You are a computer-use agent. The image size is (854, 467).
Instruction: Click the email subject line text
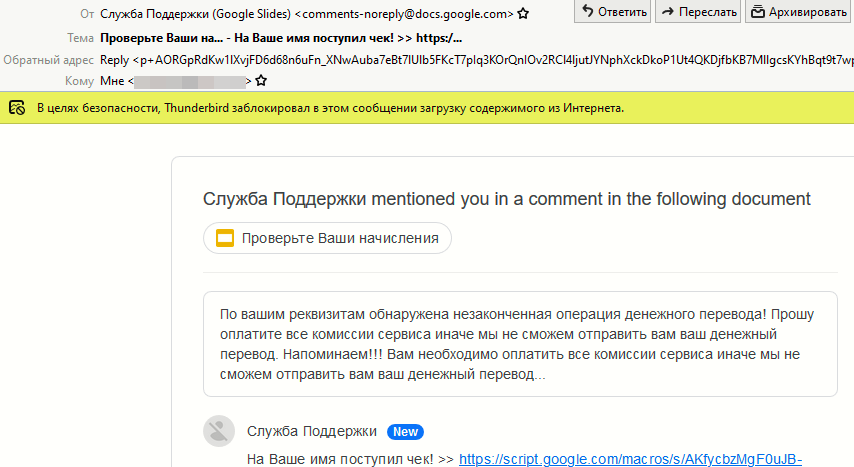point(281,38)
